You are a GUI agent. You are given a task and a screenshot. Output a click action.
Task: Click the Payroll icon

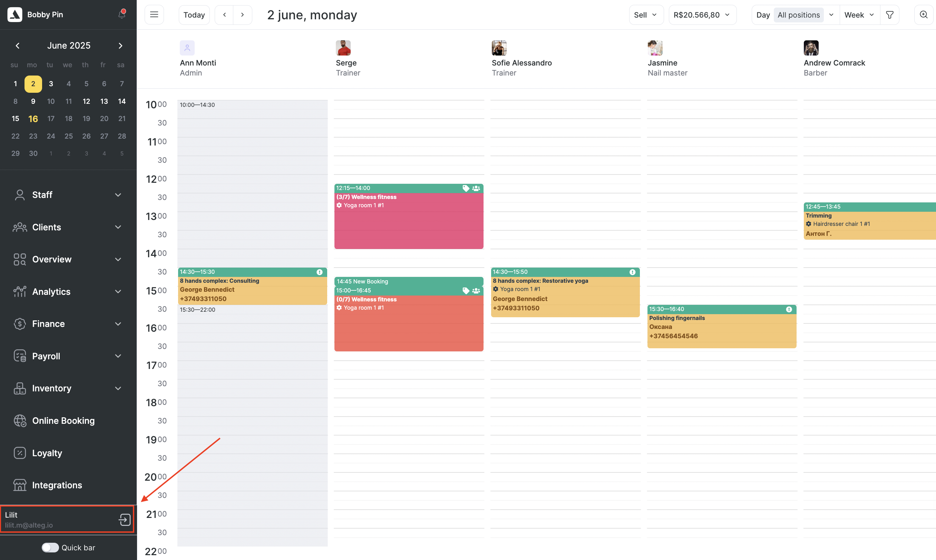(x=20, y=356)
